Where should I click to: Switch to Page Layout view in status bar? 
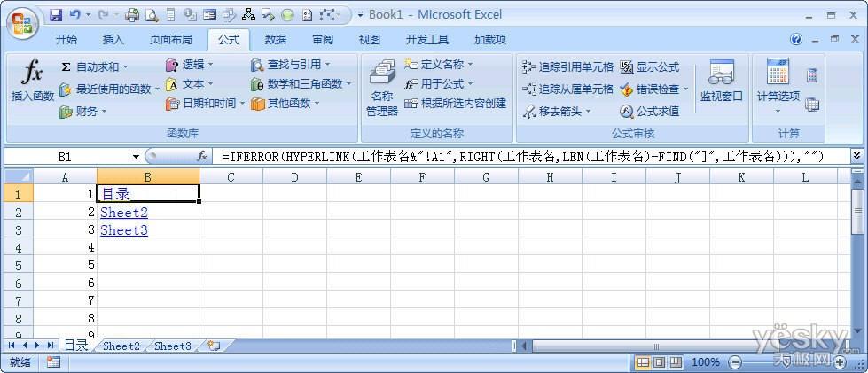click(x=659, y=362)
